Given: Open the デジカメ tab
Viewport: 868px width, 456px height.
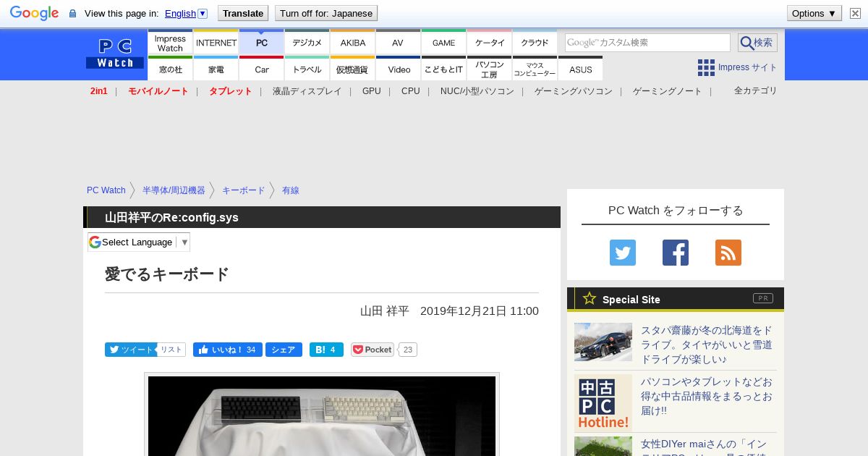Looking at the screenshot, I should coord(307,43).
